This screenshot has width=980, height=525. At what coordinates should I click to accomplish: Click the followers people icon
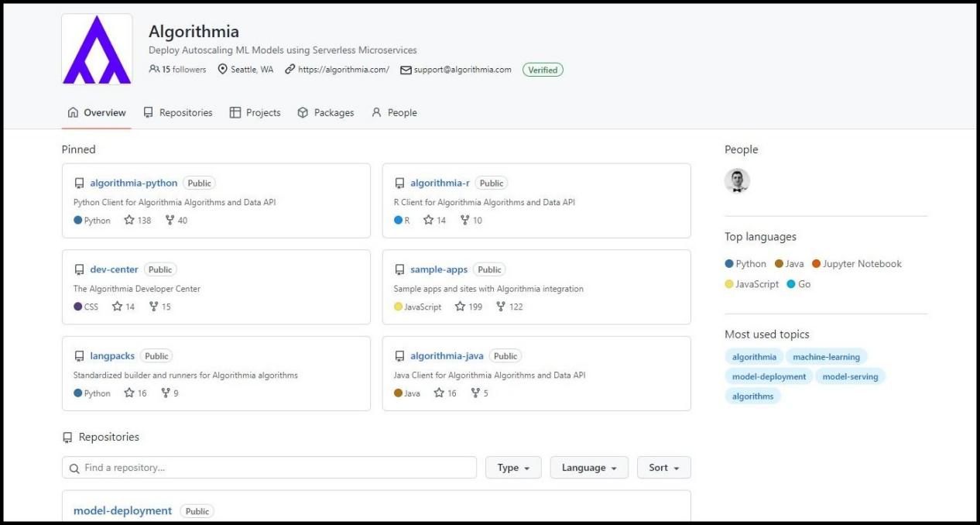tap(154, 70)
